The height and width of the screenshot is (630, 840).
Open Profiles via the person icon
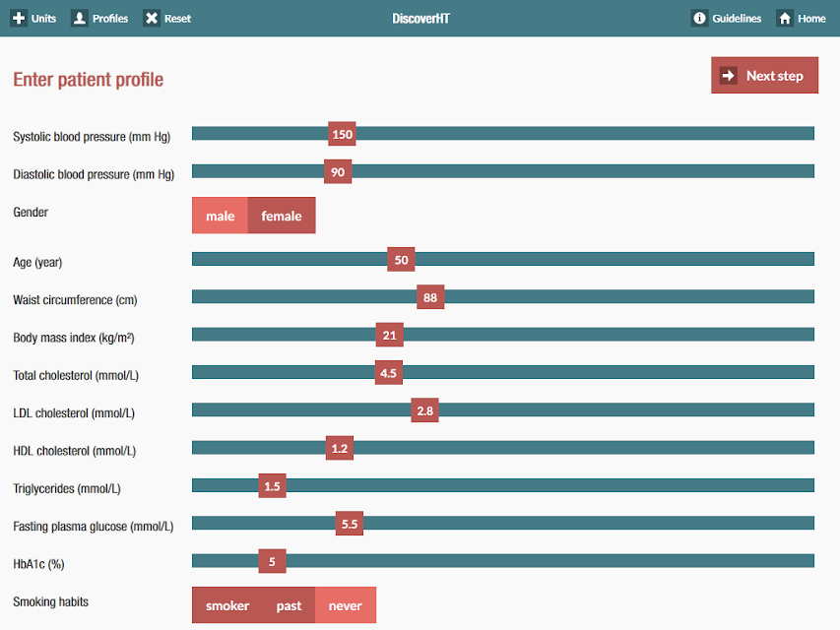pos(80,19)
